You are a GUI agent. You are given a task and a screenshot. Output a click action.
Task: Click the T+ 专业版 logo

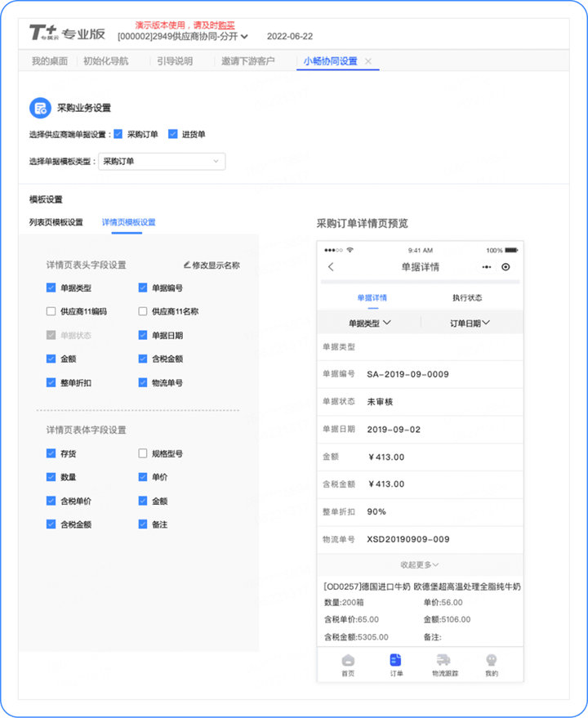click(67, 33)
